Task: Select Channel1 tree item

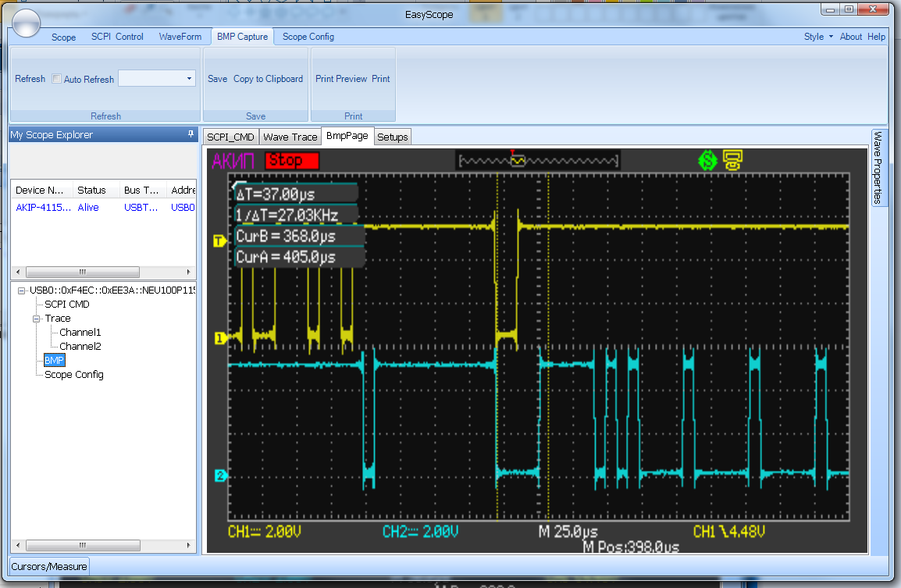Action: tap(80, 332)
